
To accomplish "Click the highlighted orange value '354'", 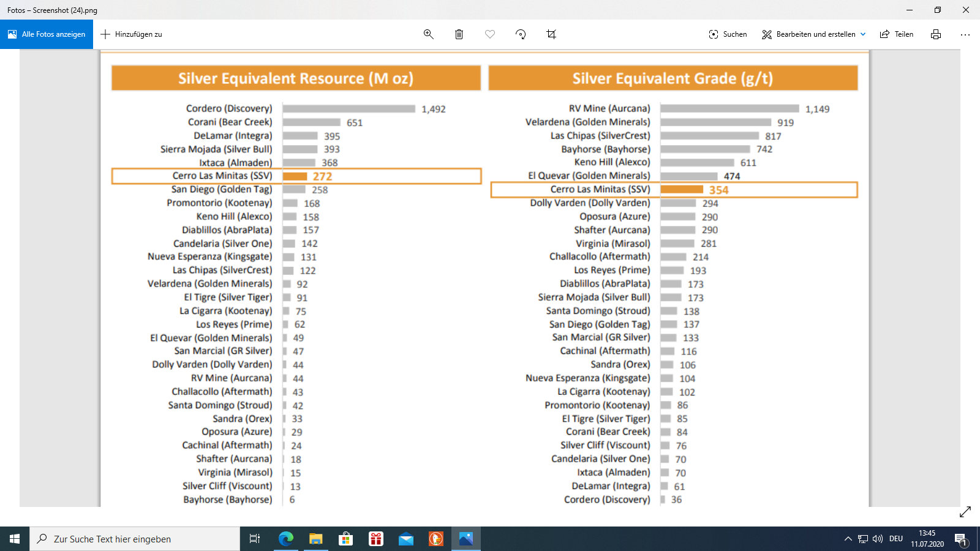I will pos(719,190).
